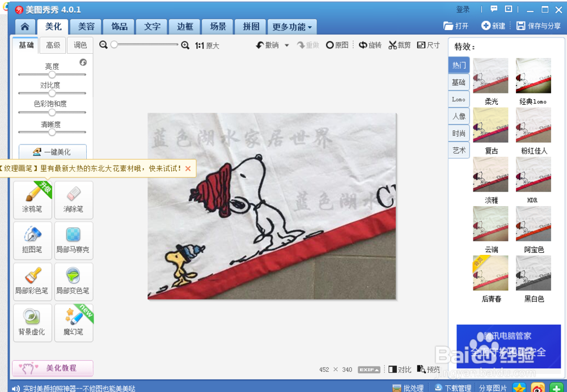This screenshot has height=392, width=567.
Task: Select the 人像 effects category
Action: (459, 116)
